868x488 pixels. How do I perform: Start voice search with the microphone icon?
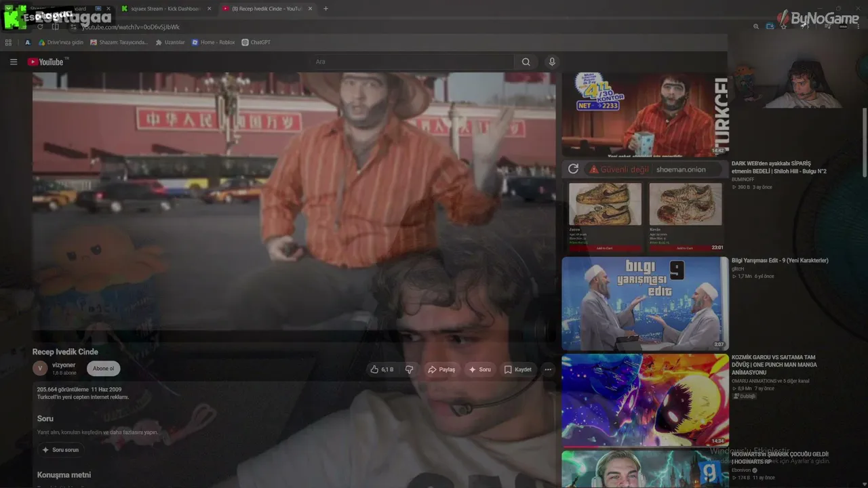(x=552, y=62)
